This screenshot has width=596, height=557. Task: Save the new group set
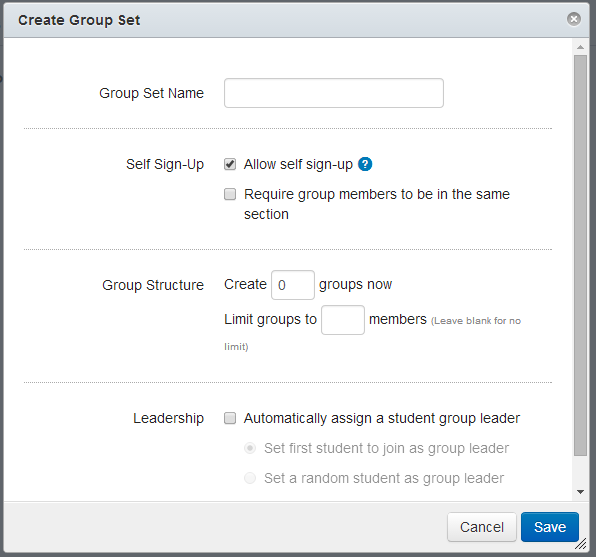pos(550,527)
